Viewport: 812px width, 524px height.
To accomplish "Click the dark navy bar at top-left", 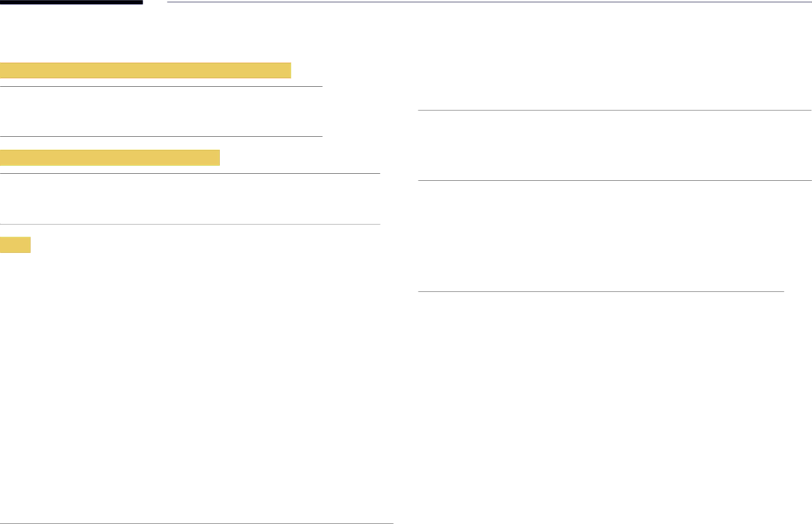I will pos(72,2).
